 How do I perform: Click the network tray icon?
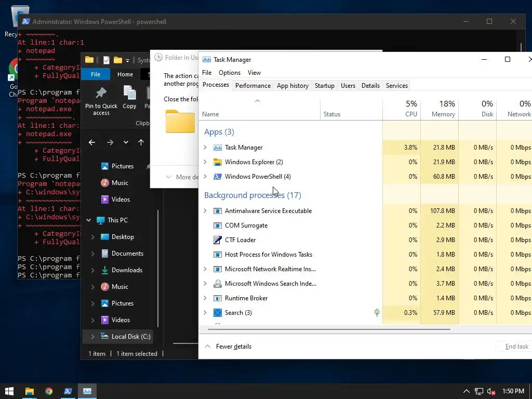478,392
